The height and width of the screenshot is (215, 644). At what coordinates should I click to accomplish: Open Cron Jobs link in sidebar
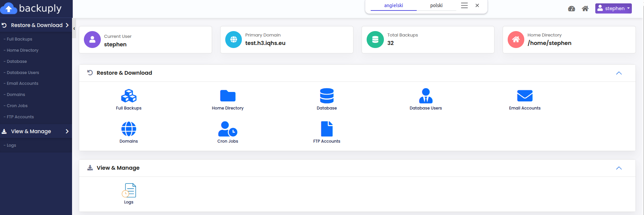click(x=17, y=105)
